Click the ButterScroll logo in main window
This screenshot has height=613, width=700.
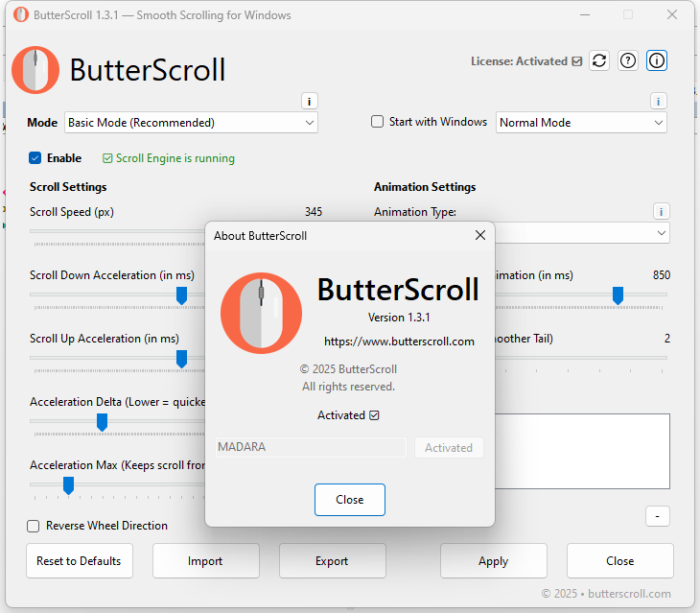pyautogui.click(x=35, y=70)
